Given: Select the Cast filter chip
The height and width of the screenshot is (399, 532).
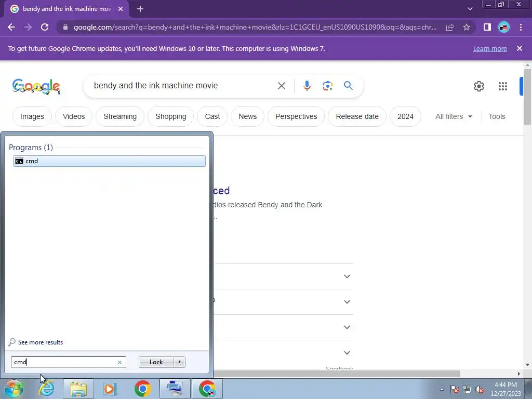Looking at the screenshot, I should [212, 116].
